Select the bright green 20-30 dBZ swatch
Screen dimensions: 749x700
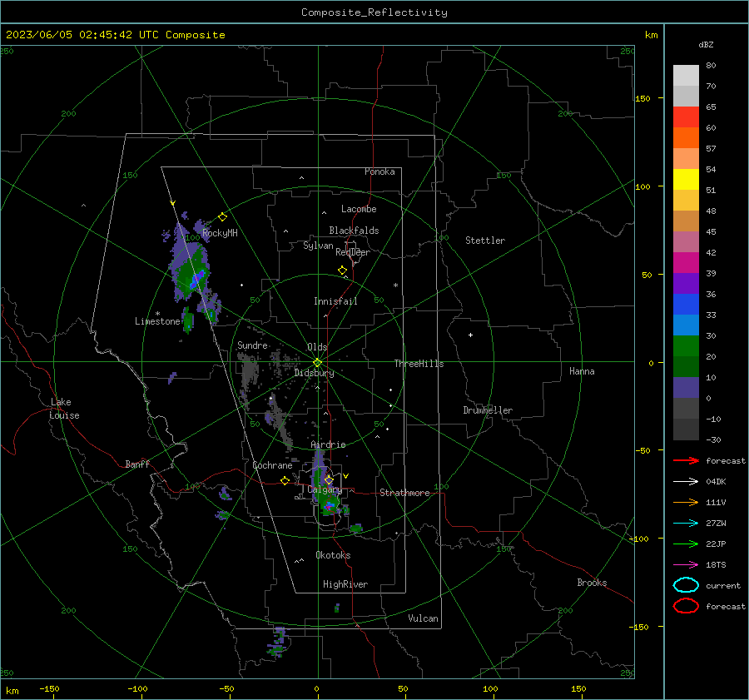(x=686, y=346)
